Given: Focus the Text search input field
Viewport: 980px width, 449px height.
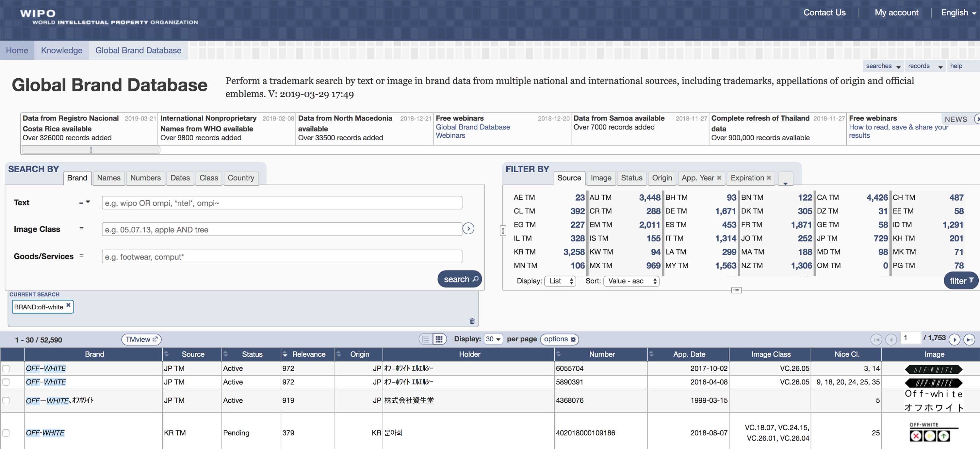Looking at the screenshot, I should (282, 202).
